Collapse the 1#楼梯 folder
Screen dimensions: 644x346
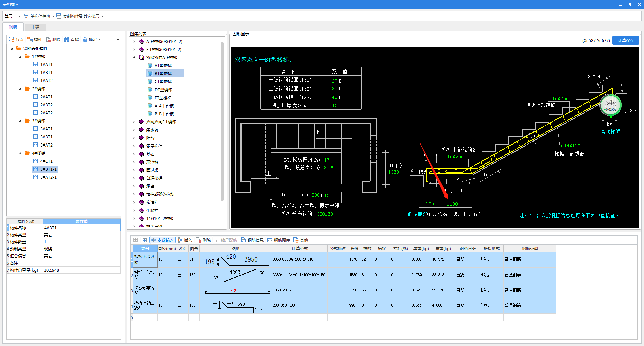(20, 56)
